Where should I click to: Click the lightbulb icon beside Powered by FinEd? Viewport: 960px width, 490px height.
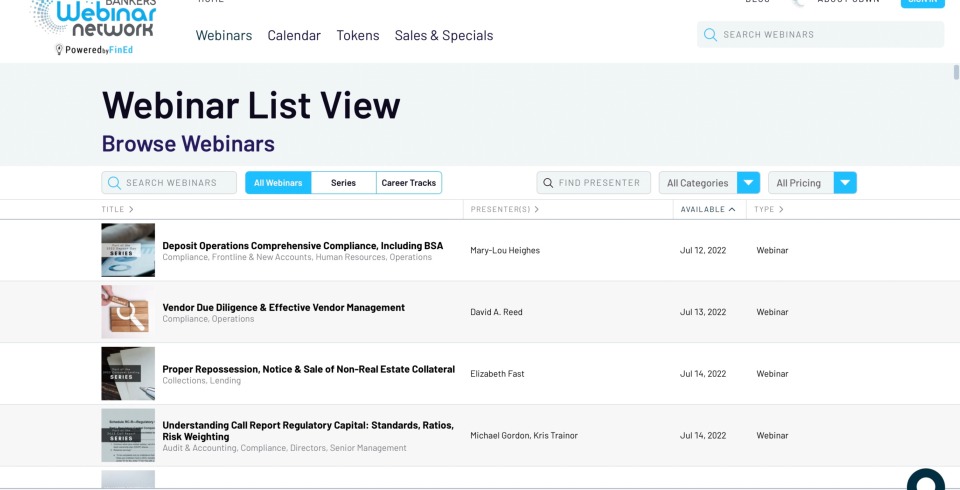point(59,50)
